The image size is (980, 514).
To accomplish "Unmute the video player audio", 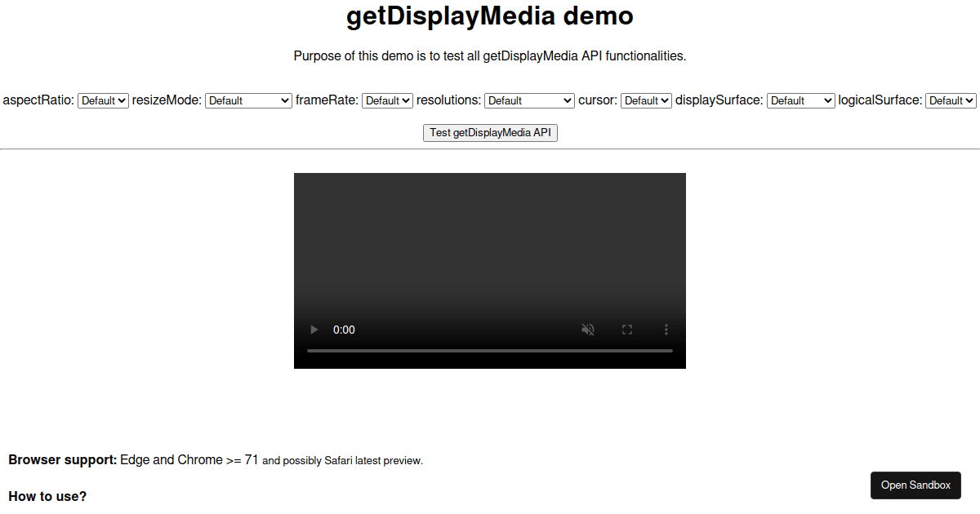I will tap(587, 330).
